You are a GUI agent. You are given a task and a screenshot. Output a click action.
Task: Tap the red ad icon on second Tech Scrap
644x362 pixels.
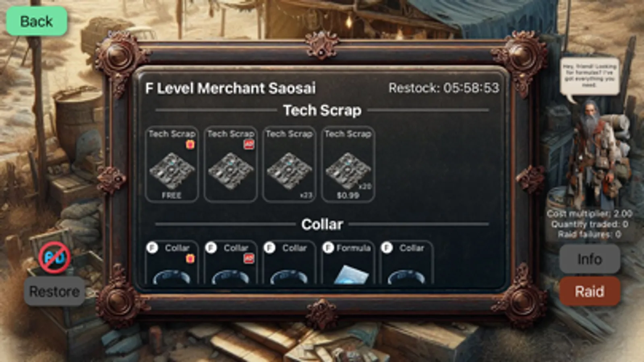click(x=249, y=144)
